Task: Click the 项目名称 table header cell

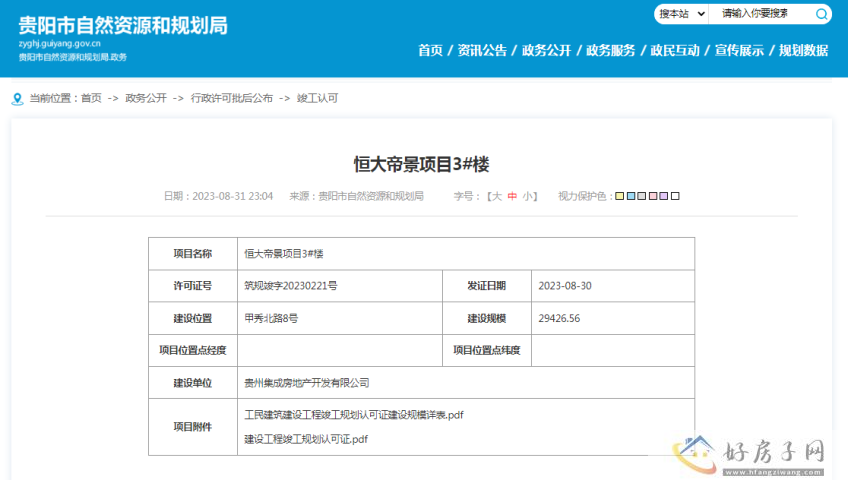Action: [x=193, y=254]
